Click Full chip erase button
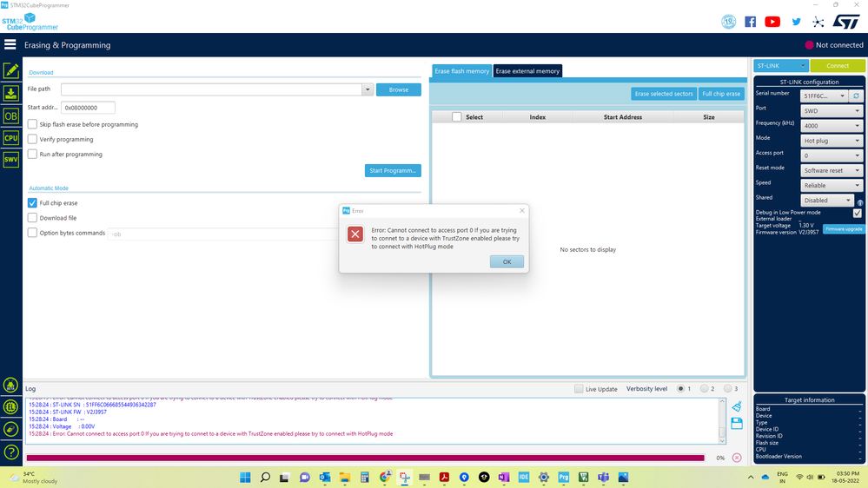868x488 pixels. 721,94
